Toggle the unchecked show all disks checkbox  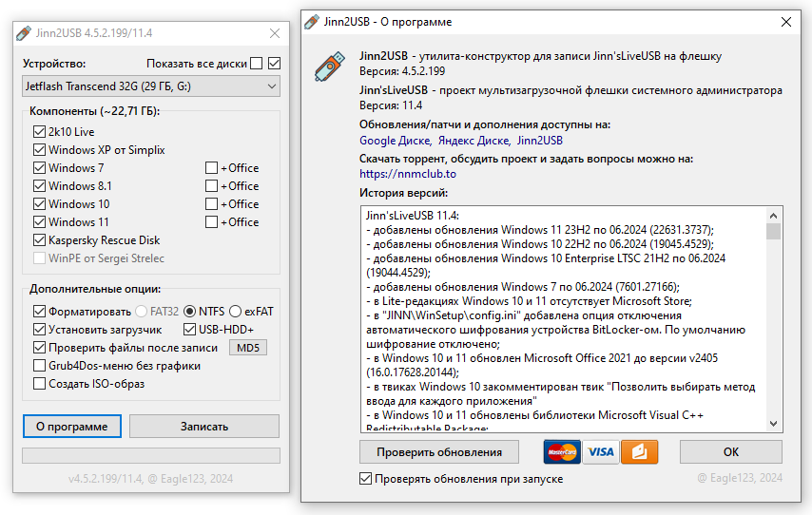(256, 63)
